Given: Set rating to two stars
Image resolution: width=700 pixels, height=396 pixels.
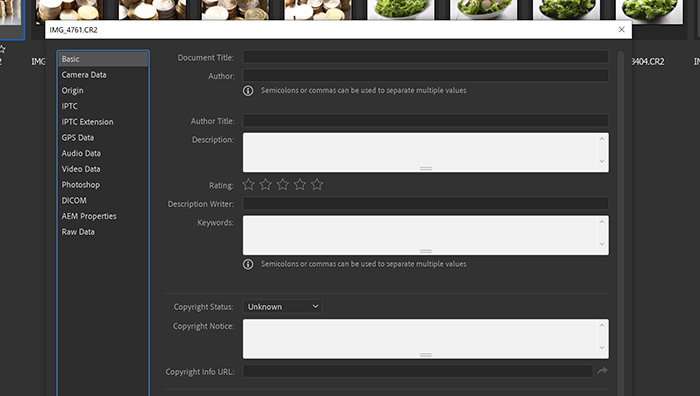Looking at the screenshot, I should click(266, 184).
